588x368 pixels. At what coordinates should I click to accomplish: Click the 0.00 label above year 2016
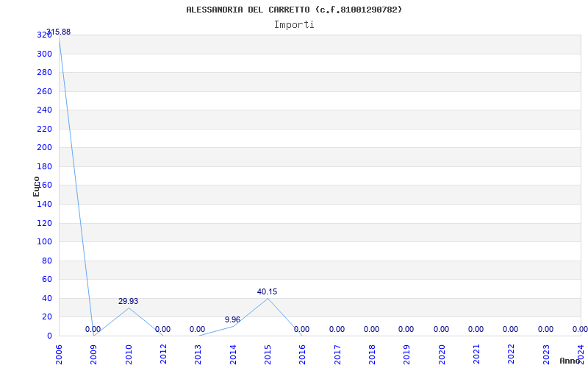point(301,329)
